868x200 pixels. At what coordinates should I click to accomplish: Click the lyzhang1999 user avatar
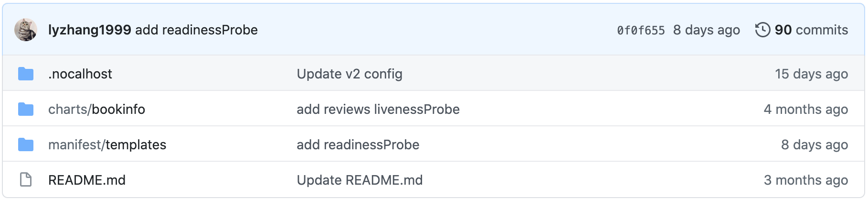tap(26, 30)
